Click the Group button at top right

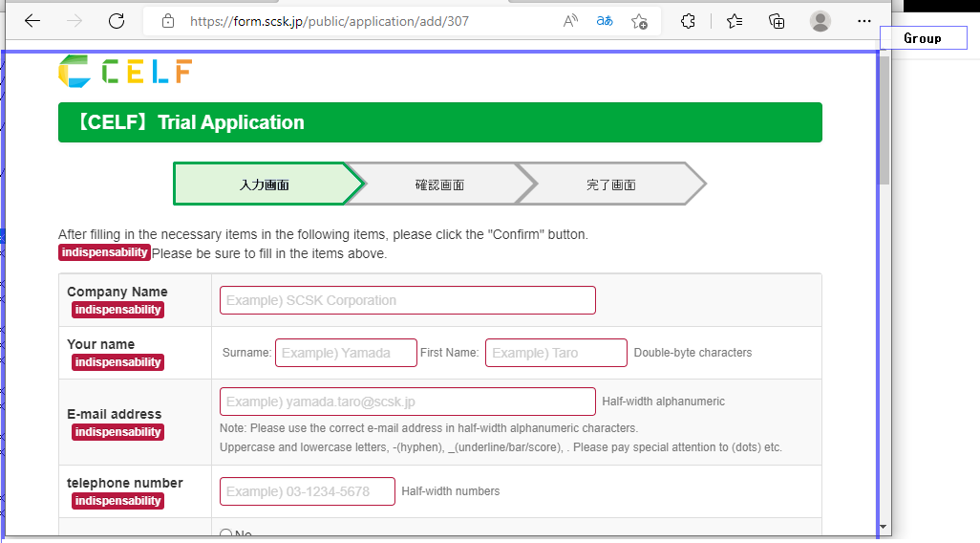coord(923,38)
